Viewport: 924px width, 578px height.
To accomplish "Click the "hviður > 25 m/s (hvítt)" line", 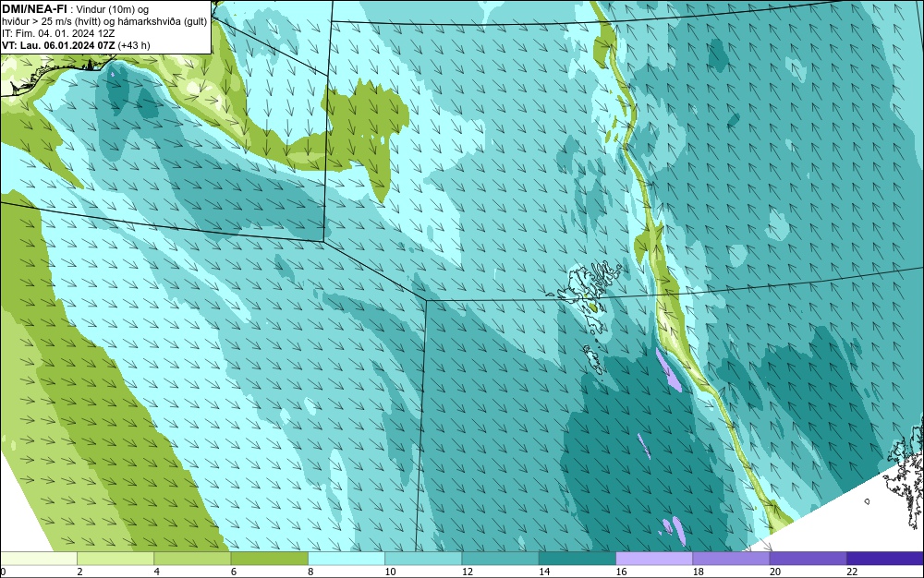I will point(51,21).
